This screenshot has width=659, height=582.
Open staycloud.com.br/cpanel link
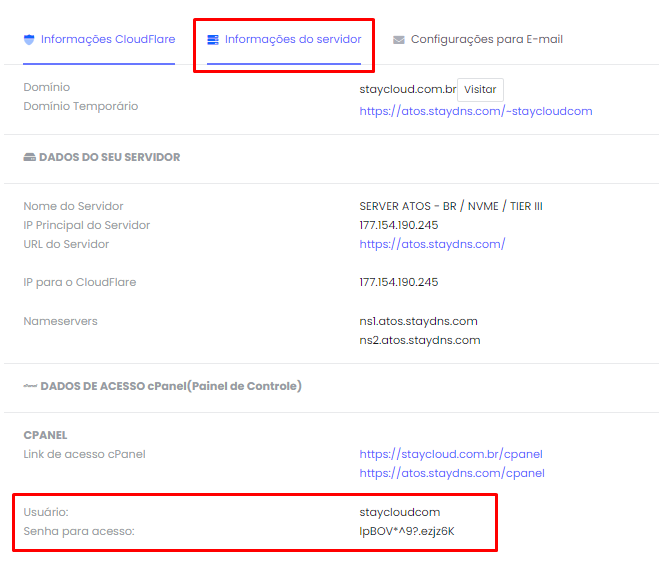click(x=451, y=454)
